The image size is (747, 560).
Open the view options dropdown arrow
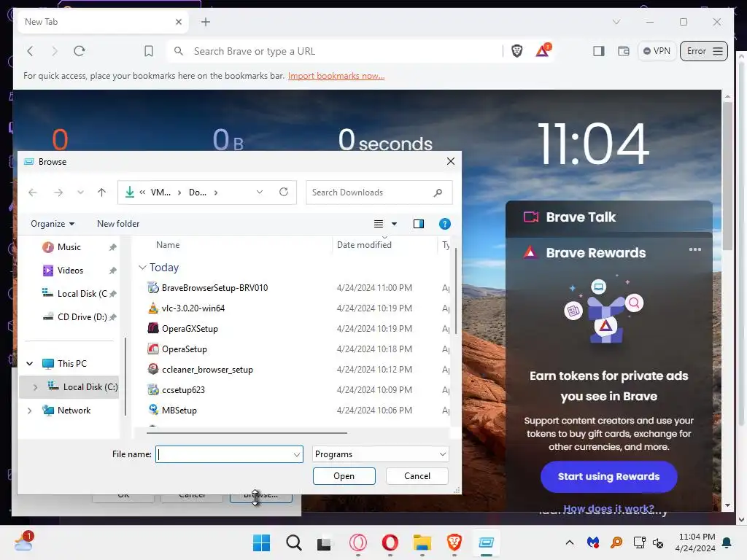point(394,224)
